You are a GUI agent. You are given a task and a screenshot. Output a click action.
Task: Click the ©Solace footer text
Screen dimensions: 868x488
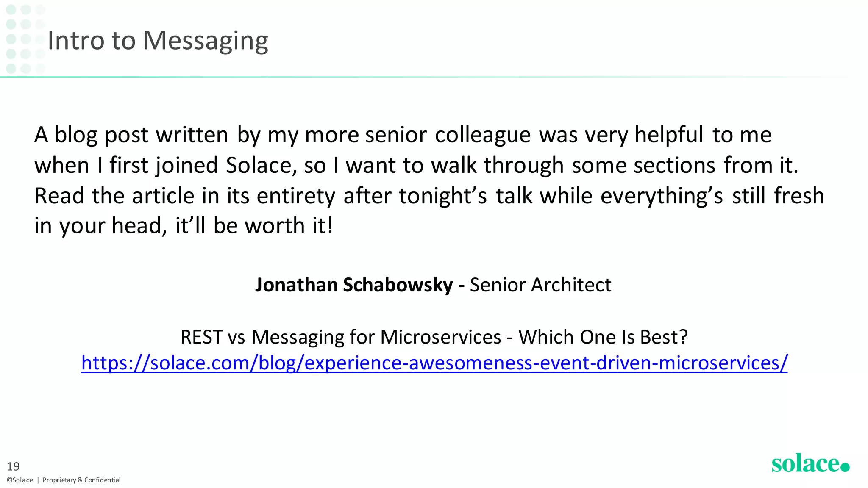20,480
